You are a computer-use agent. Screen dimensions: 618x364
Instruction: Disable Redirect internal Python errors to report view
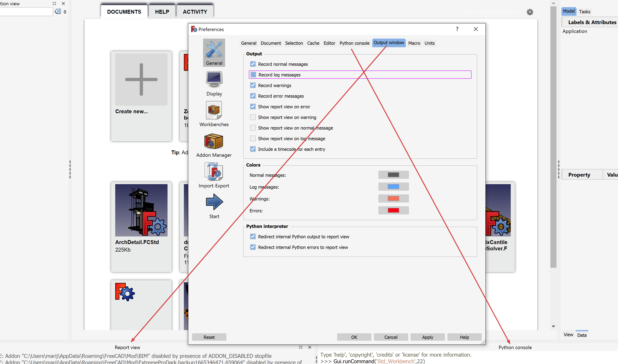(x=253, y=247)
